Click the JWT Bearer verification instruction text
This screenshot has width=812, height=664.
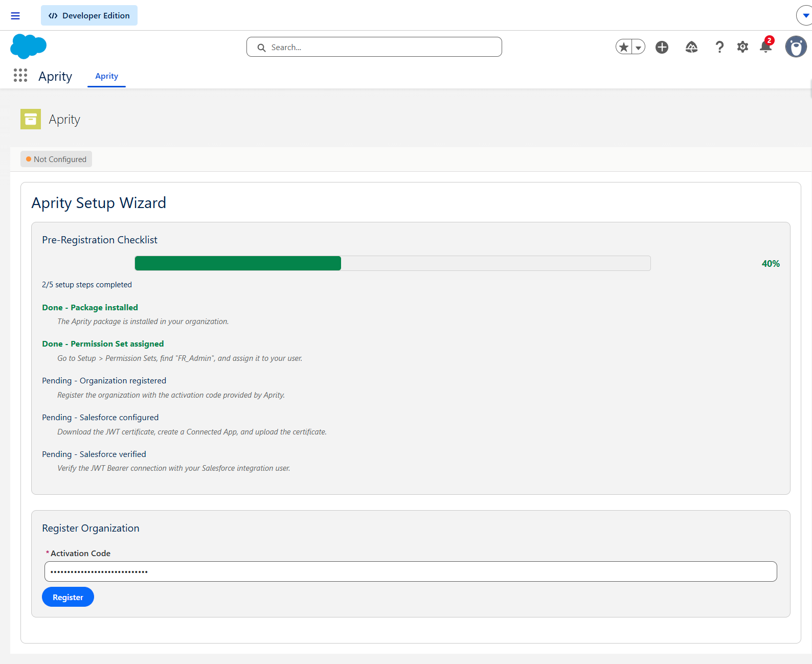click(x=173, y=468)
